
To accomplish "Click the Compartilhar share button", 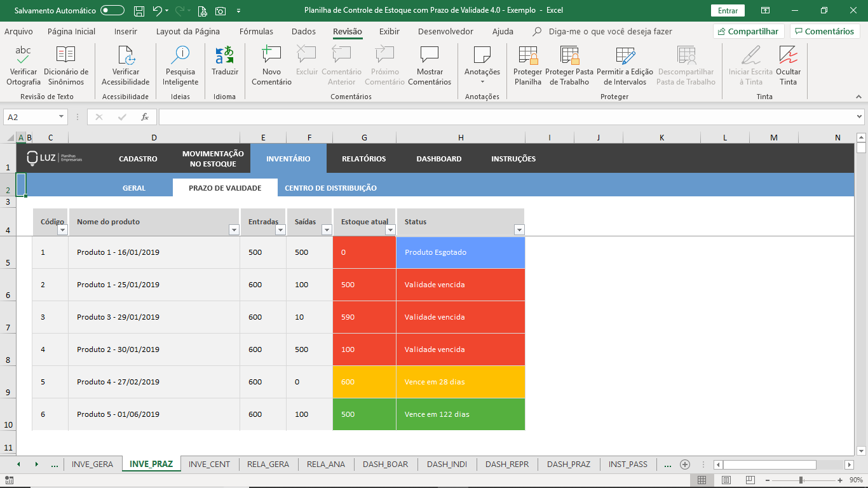I will pos(749,32).
